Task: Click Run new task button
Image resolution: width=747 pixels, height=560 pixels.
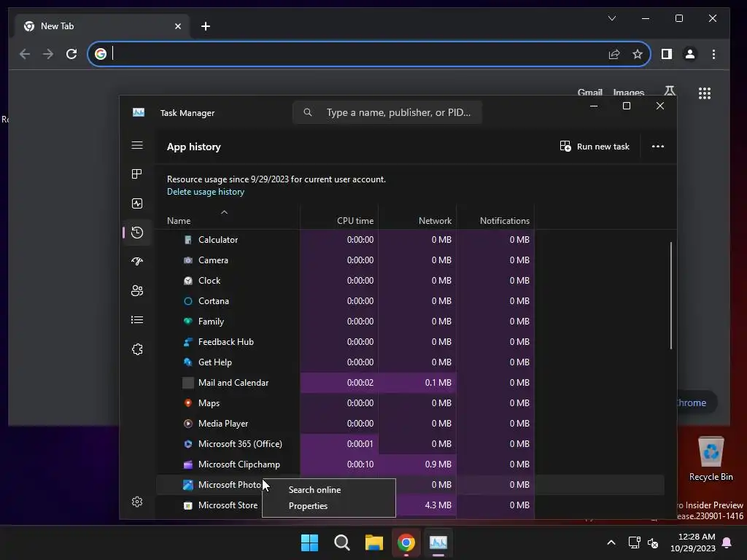Action: (x=595, y=147)
